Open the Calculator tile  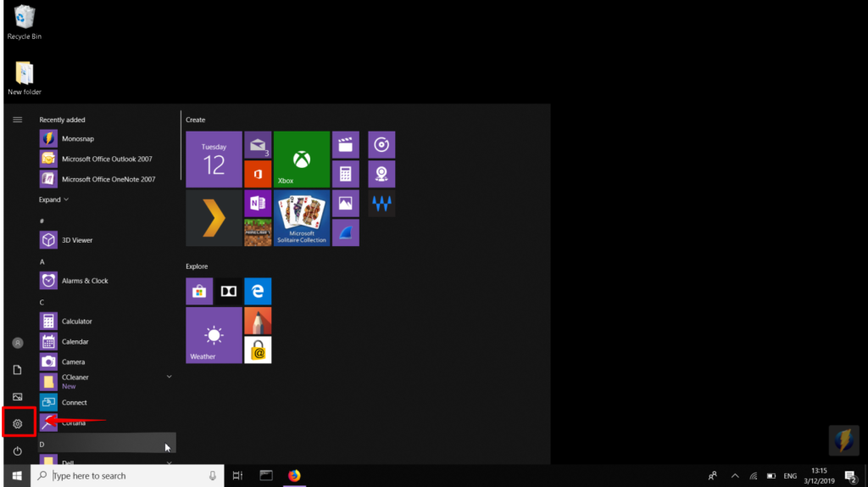click(x=346, y=174)
